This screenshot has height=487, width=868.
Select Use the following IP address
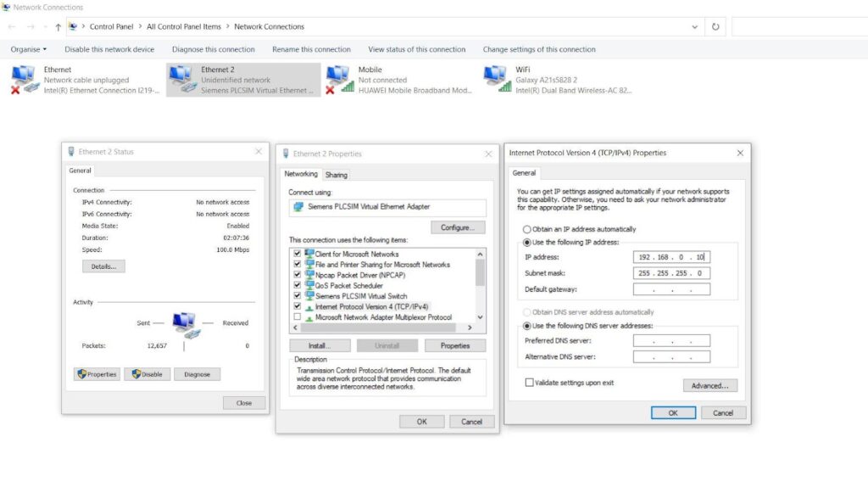527,243
